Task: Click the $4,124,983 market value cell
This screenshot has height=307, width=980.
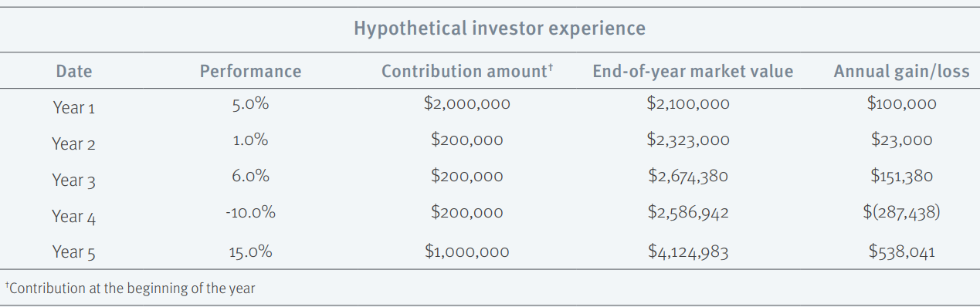Action: click(x=688, y=252)
